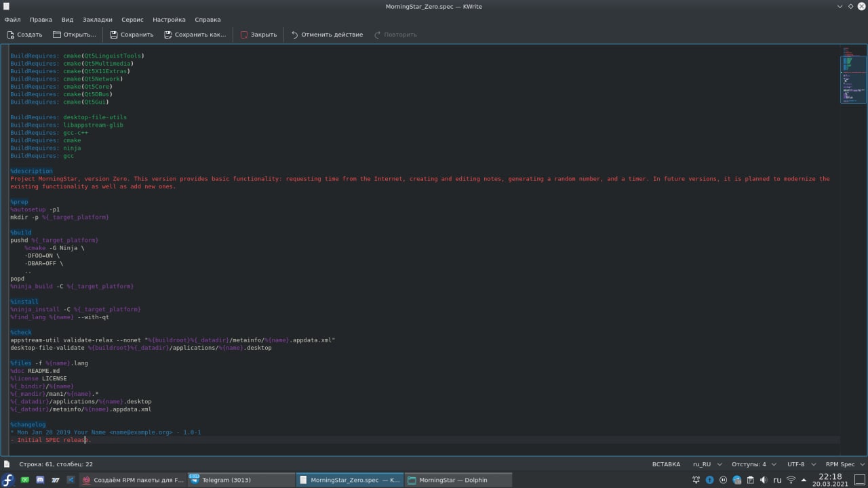868x488 pixels.
Task: Click the cmake(Qt5Multimedia) line
Action: pos(72,64)
